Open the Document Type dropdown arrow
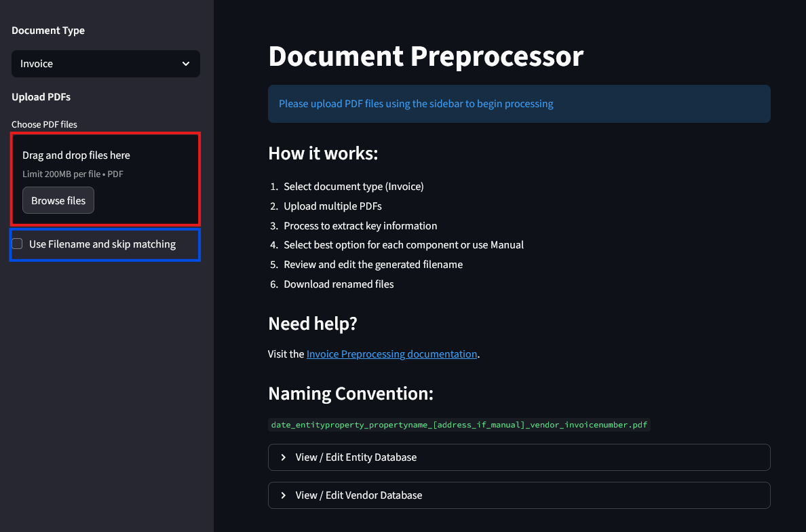The height and width of the screenshot is (532, 806). pyautogui.click(x=186, y=63)
